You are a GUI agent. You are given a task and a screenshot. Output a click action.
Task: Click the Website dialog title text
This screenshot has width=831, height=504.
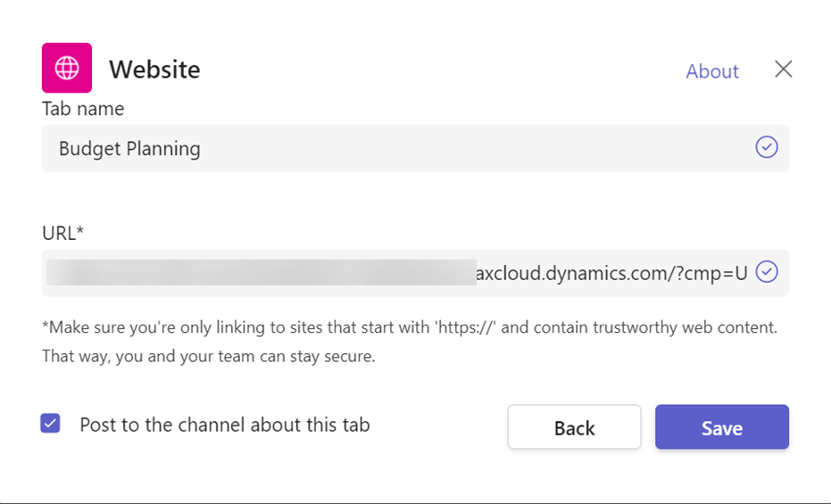point(154,70)
